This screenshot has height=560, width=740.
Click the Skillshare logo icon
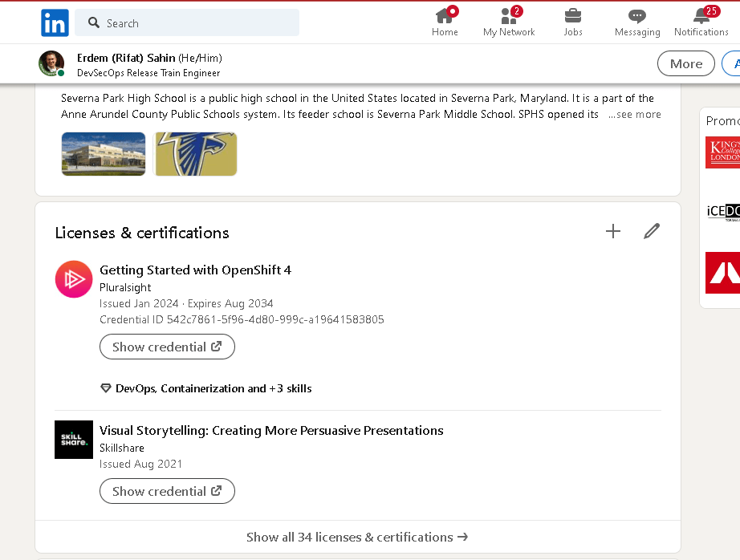[74, 440]
